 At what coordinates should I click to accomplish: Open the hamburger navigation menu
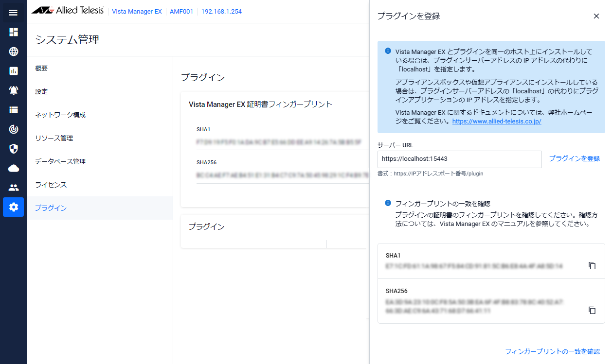(13, 13)
